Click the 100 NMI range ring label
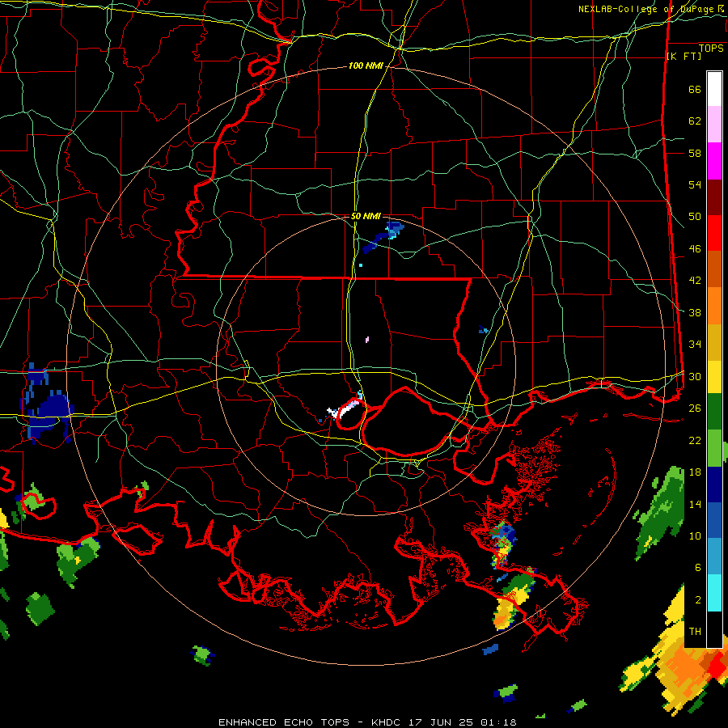Viewport: 728px width, 728px height. [x=366, y=66]
